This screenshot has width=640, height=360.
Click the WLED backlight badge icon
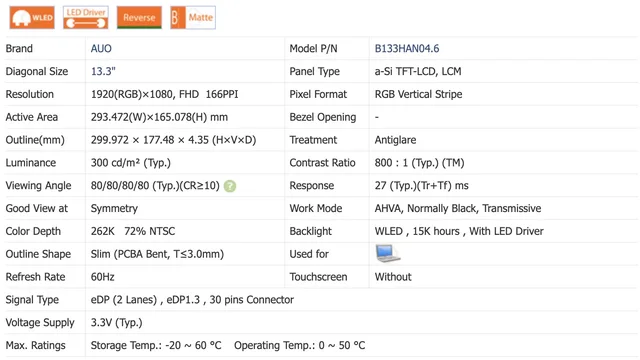pyautogui.click(x=32, y=18)
